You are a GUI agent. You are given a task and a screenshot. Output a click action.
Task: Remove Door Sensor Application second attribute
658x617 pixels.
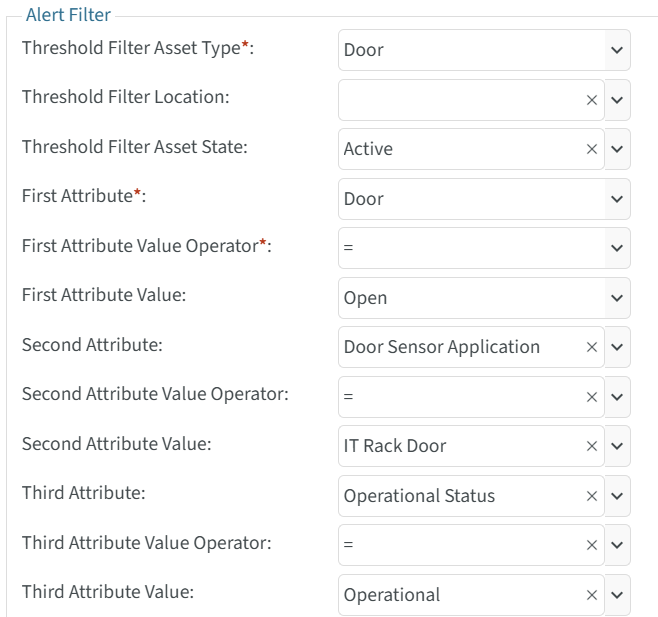click(591, 347)
